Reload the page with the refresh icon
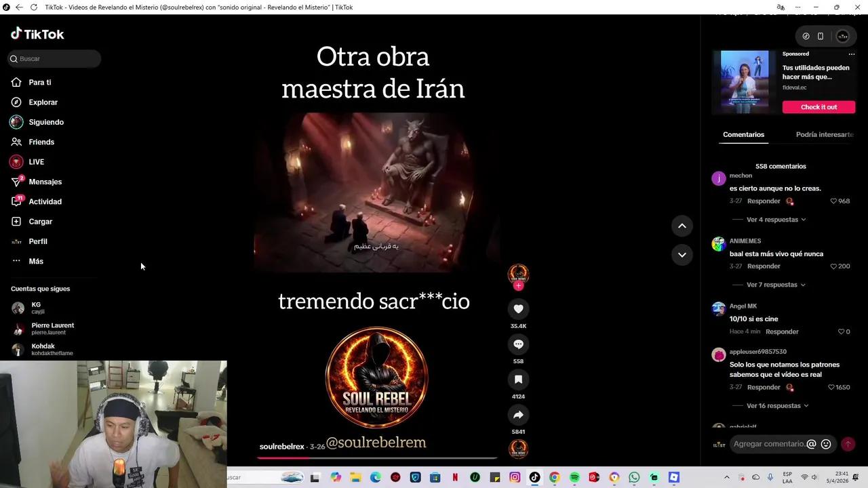The height and width of the screenshot is (488, 868). click(35, 7)
